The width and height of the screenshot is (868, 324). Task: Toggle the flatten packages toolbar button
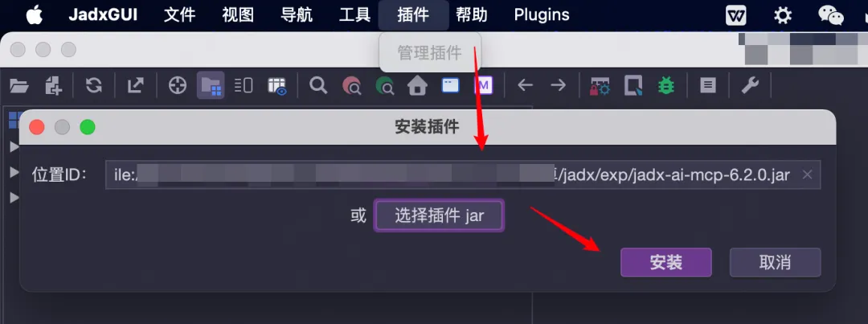click(x=211, y=85)
